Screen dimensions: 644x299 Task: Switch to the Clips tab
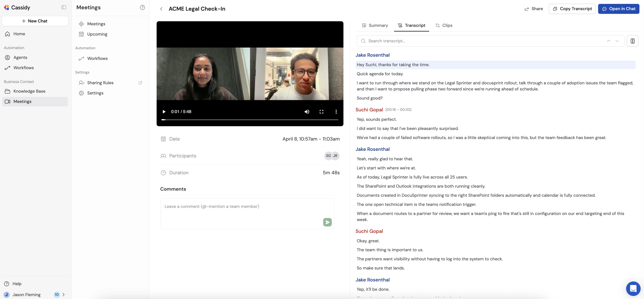(x=444, y=25)
